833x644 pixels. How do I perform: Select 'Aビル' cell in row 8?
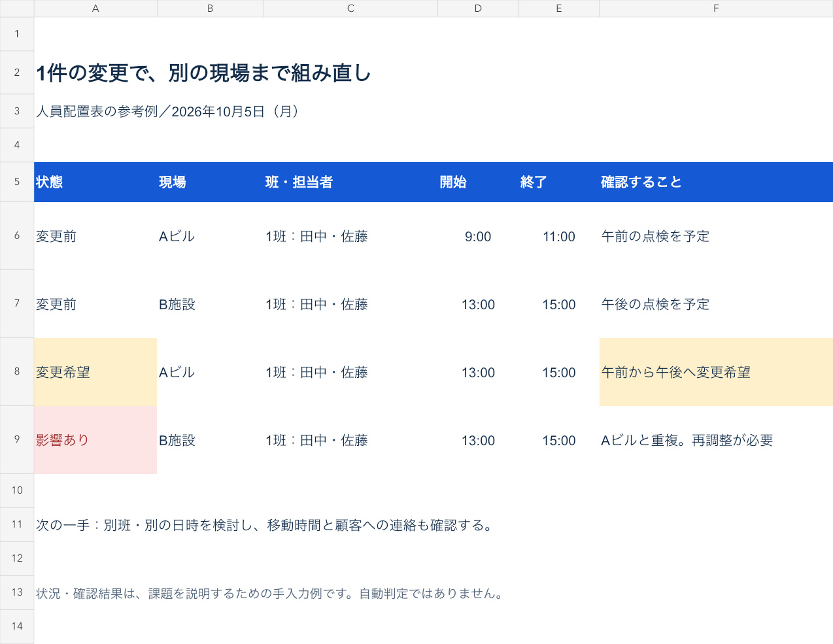[x=210, y=372]
